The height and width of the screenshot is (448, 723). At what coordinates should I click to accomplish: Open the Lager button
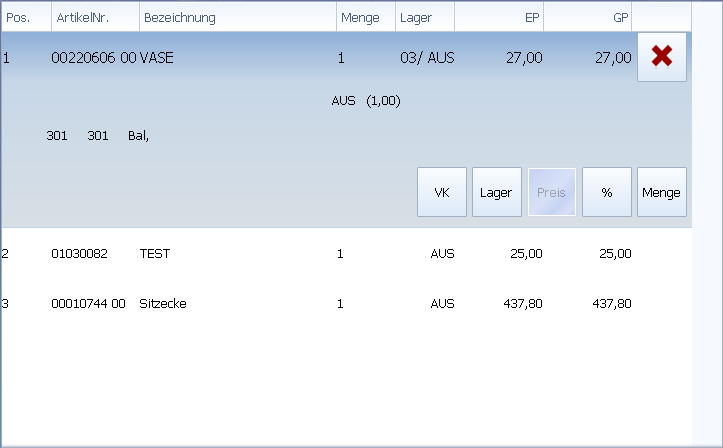point(496,192)
